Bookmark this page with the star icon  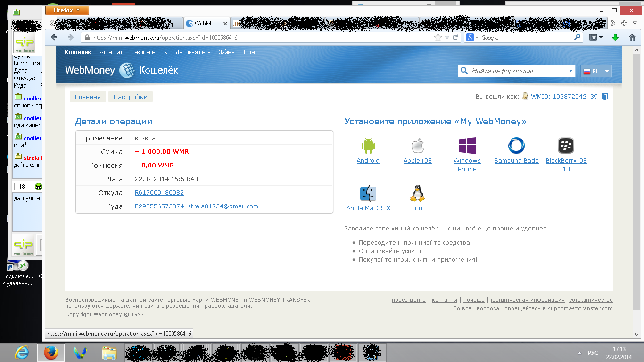coord(438,38)
